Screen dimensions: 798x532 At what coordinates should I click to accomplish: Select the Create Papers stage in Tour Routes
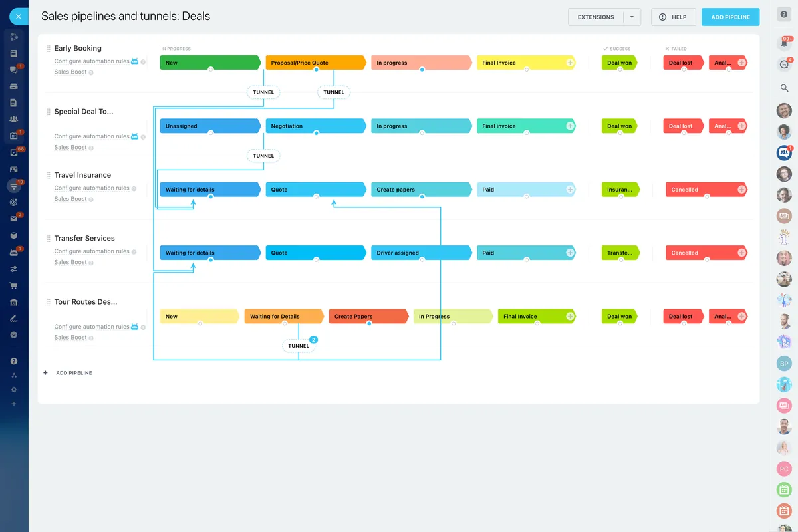[368, 317]
